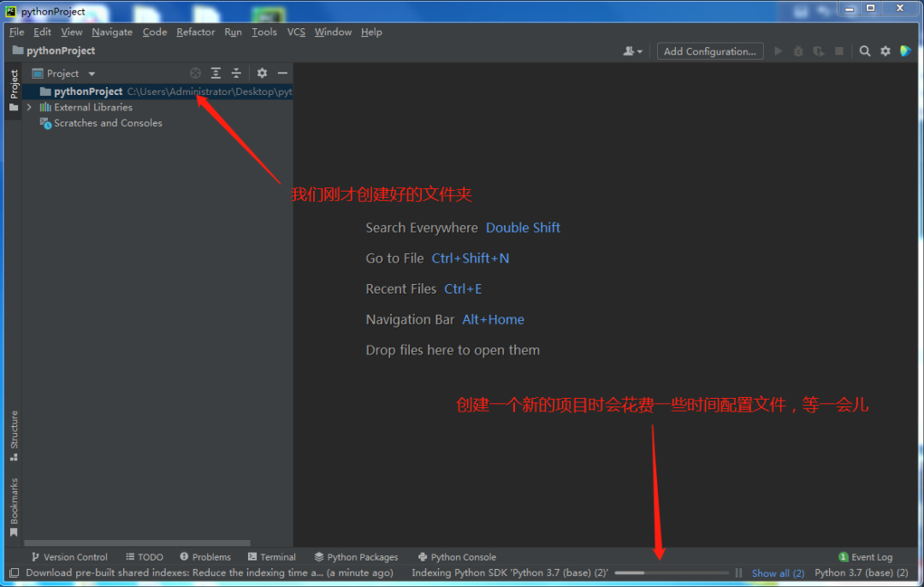
Task: Open the Code menu
Action: 154,32
